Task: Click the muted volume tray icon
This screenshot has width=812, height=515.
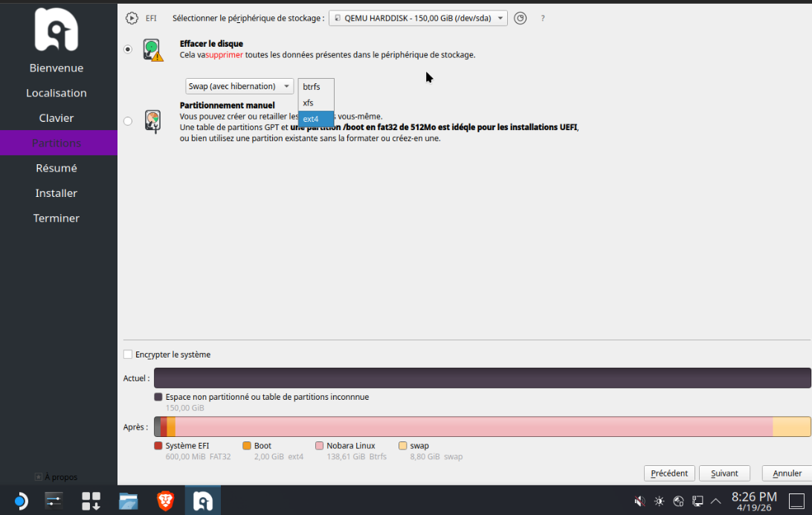Action: [639, 501]
